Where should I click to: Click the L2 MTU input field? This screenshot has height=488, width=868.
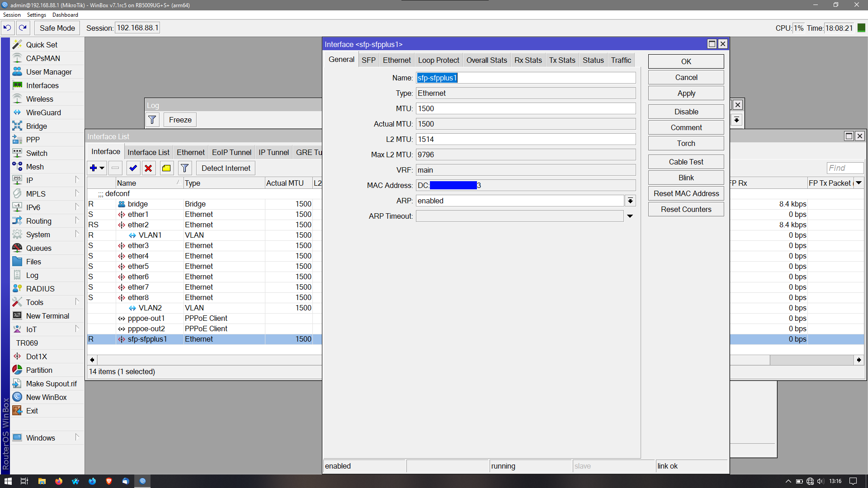click(525, 139)
